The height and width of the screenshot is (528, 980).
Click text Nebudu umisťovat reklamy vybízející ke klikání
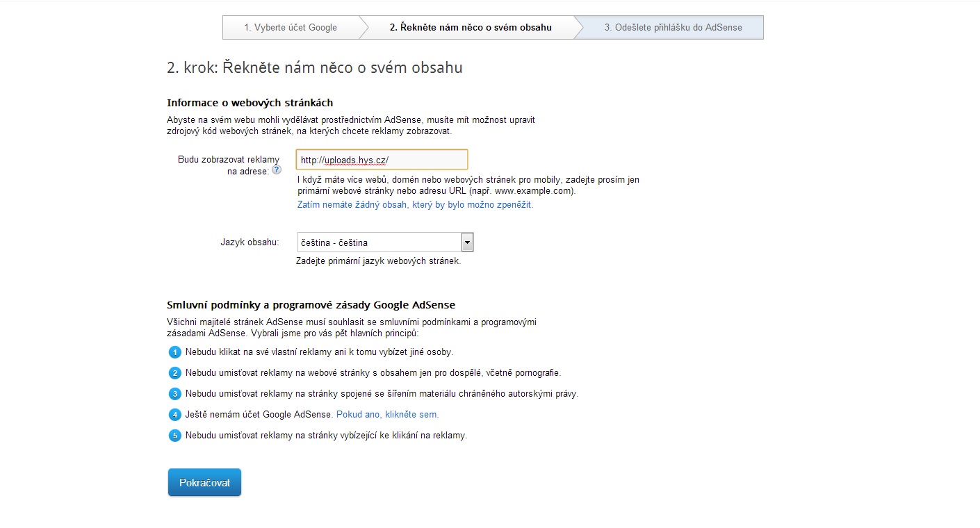(x=326, y=436)
